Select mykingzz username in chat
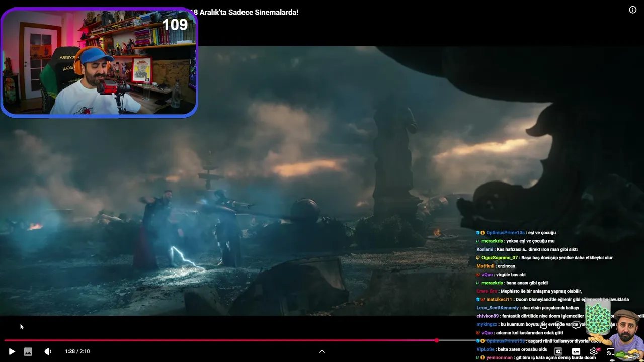 [x=487, y=324]
